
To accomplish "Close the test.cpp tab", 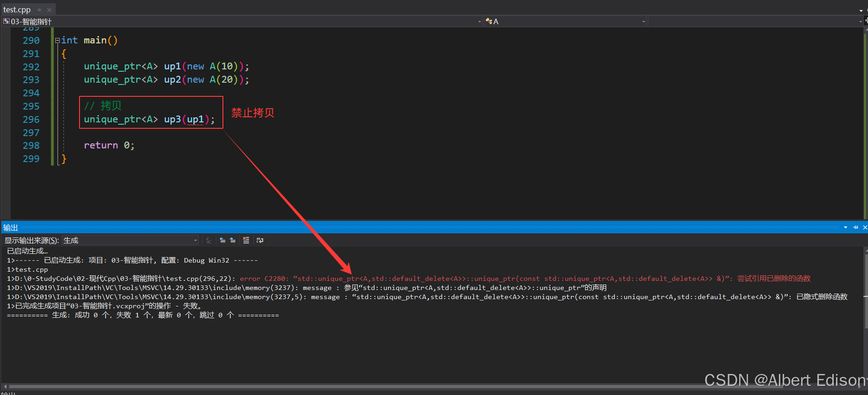I will (49, 10).
